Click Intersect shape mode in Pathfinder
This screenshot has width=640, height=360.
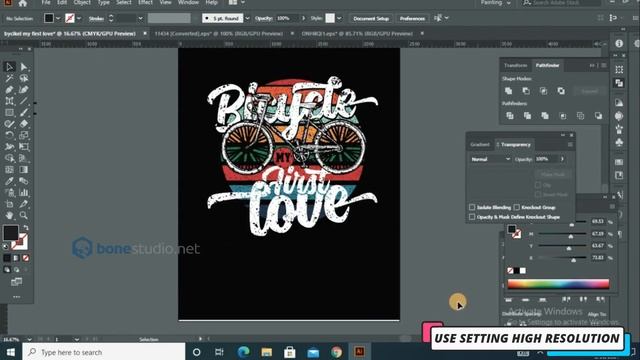point(544,91)
